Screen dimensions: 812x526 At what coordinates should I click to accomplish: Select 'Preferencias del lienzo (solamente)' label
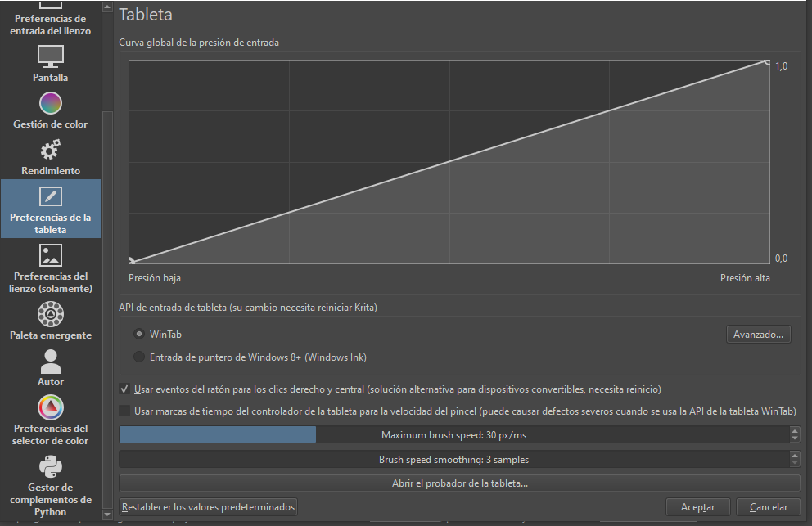click(50, 283)
